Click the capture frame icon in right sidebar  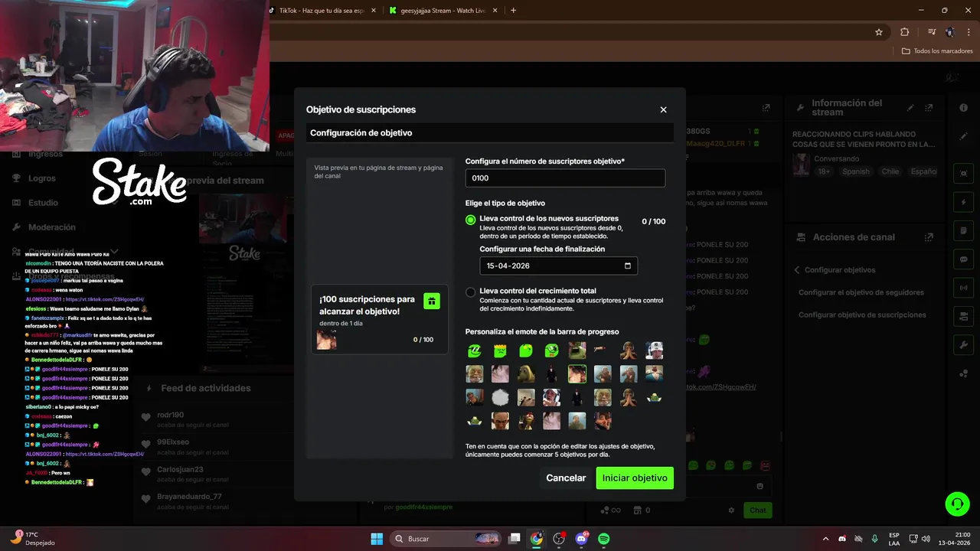pos(964,174)
